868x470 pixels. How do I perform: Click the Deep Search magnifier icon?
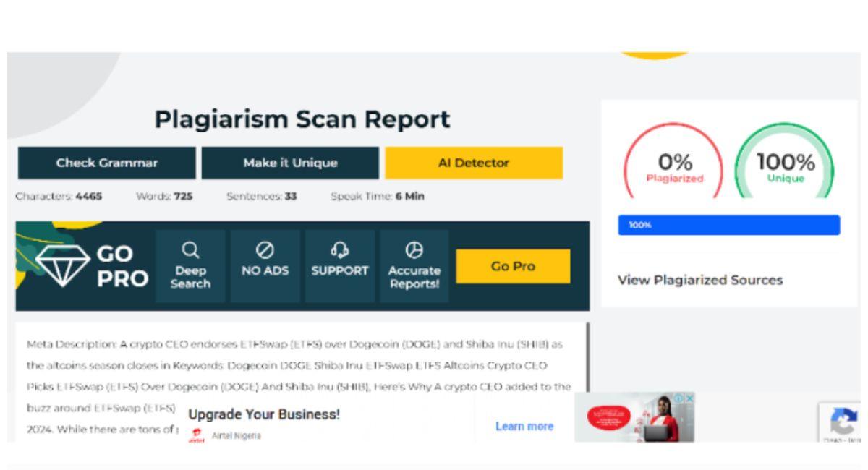[190, 250]
